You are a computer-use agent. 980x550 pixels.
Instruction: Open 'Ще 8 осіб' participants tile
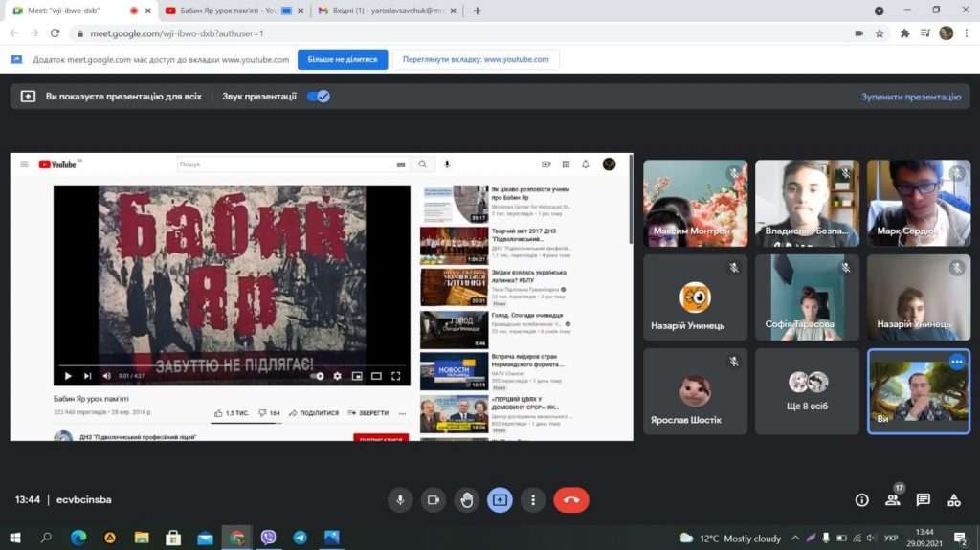tap(807, 391)
